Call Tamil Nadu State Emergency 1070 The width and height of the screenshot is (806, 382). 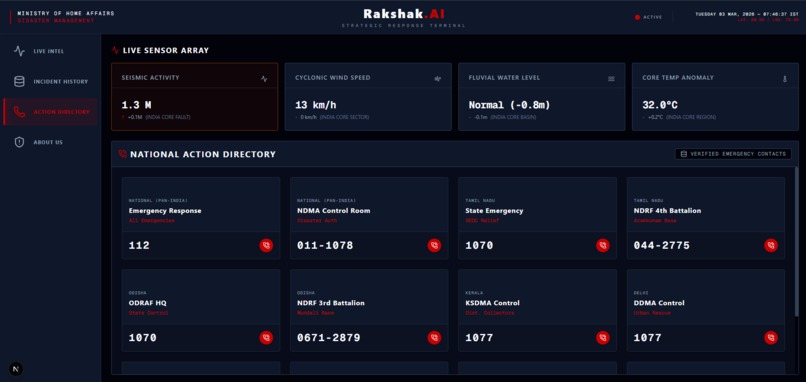[x=602, y=245]
